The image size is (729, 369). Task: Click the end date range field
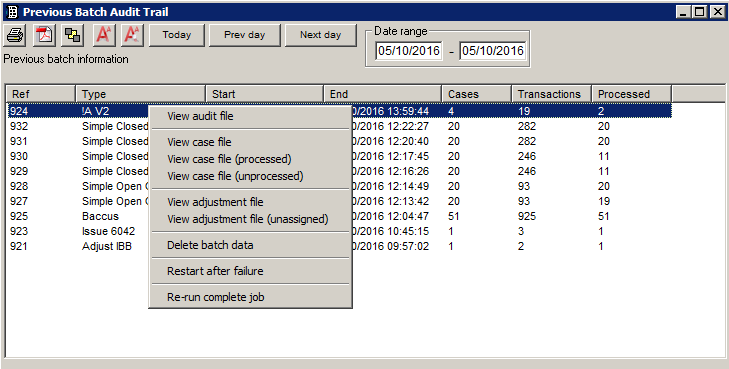493,51
